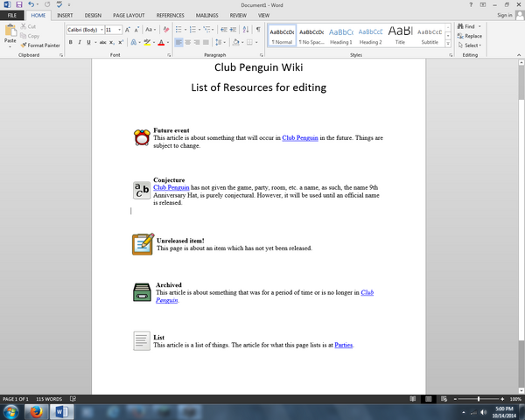
Task: Select the Format Painter tool
Action: (40, 45)
